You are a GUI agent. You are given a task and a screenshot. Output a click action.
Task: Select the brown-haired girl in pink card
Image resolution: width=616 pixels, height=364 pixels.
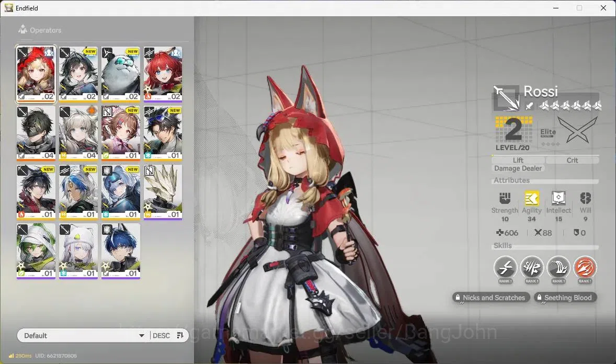121,133
